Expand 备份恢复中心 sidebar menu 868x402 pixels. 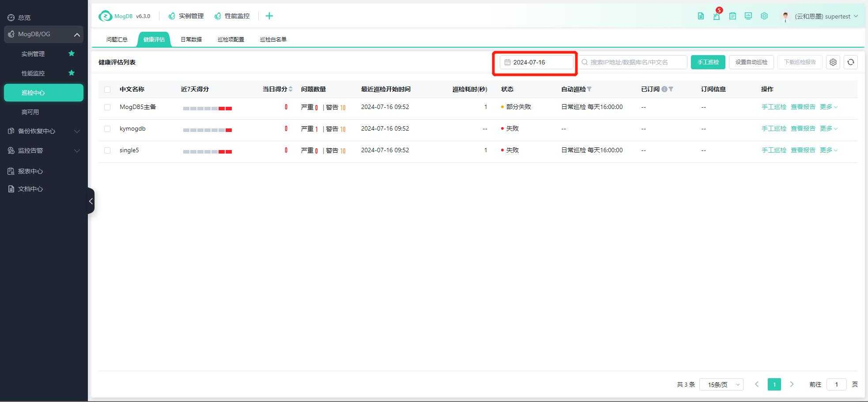click(77, 131)
